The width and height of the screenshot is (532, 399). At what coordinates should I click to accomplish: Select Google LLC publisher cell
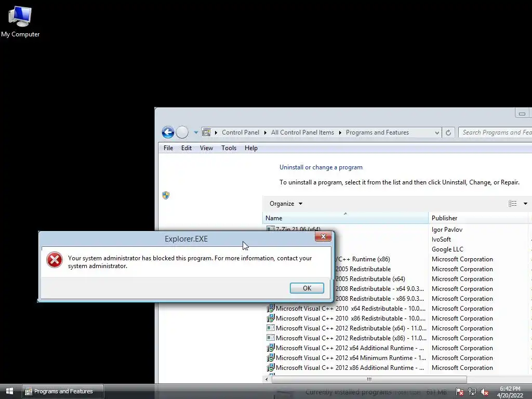447,249
